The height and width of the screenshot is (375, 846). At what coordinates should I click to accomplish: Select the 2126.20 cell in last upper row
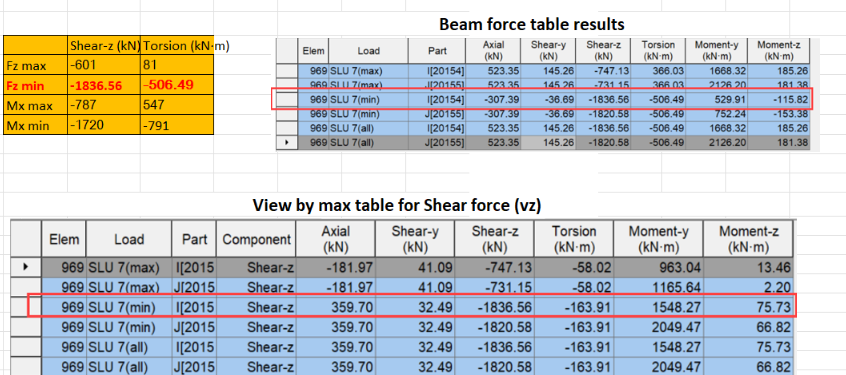(716, 142)
